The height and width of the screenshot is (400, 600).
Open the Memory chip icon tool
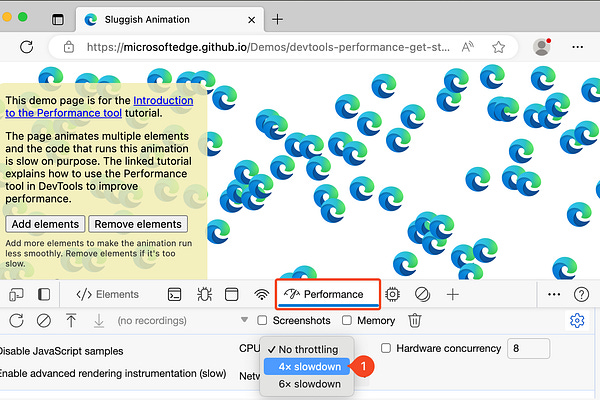coord(392,294)
